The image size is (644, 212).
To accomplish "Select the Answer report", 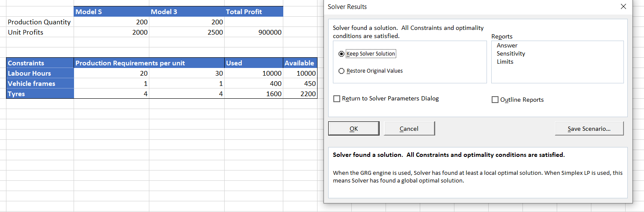I will point(507,45).
